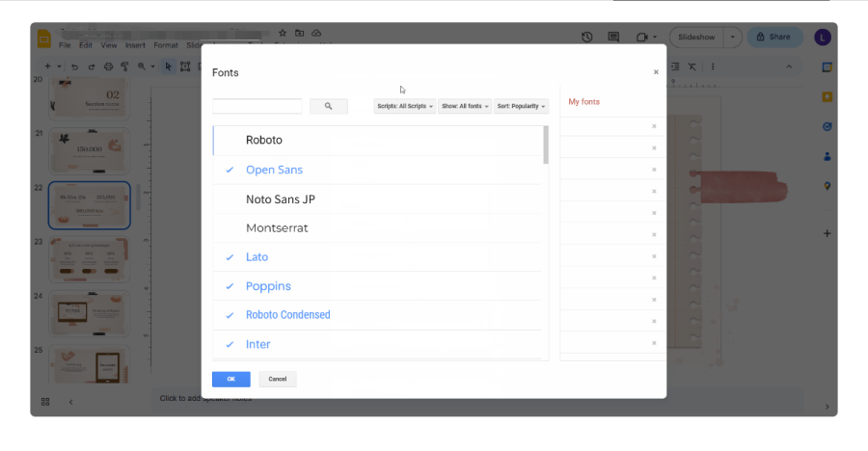Open the comments history icon
The image size is (868, 451).
[613, 38]
